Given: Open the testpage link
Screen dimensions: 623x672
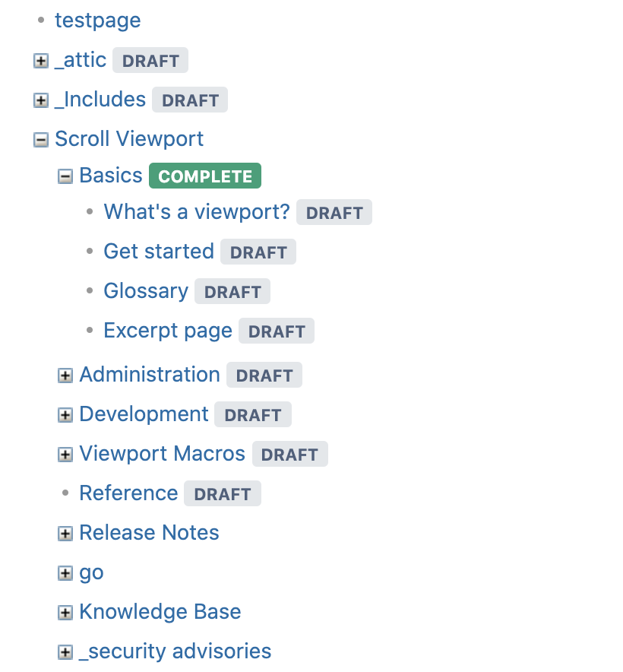Looking at the screenshot, I should (98, 21).
